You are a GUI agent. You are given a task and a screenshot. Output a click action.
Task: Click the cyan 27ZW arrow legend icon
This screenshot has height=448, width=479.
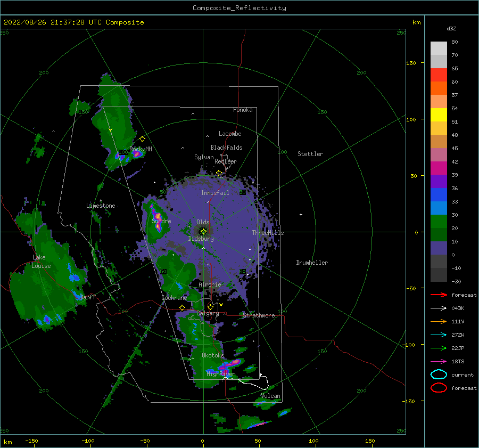click(x=439, y=335)
